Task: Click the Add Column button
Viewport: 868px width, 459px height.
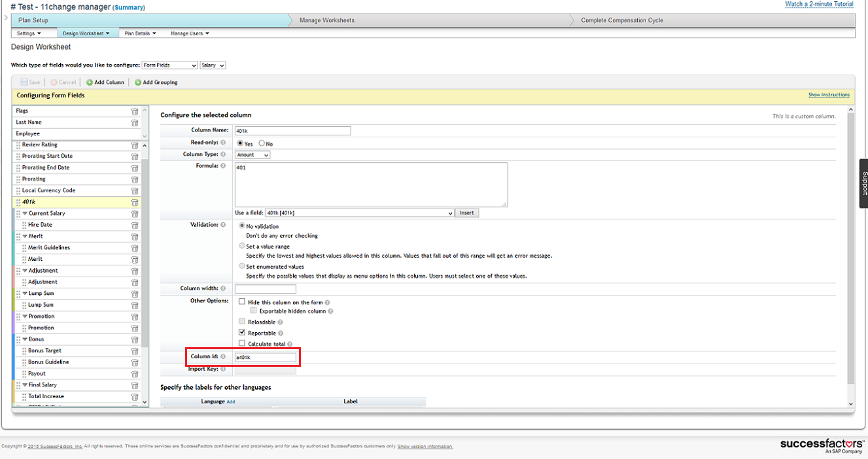Action: pos(105,82)
